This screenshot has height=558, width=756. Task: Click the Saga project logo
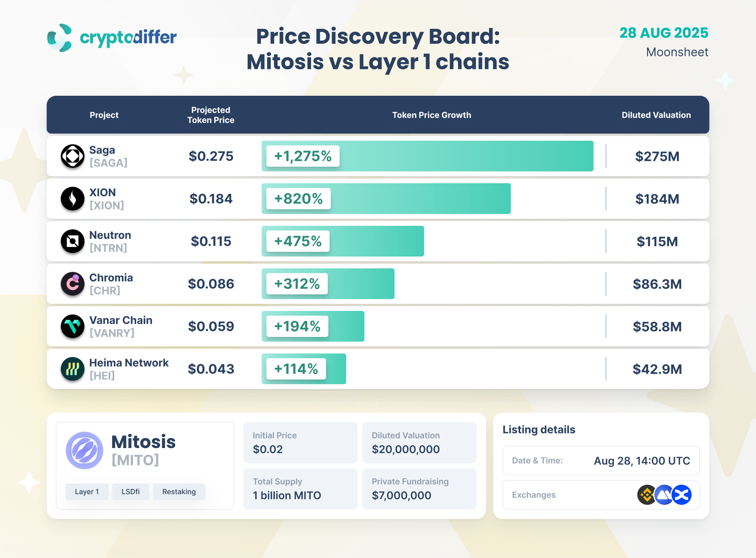tap(72, 156)
